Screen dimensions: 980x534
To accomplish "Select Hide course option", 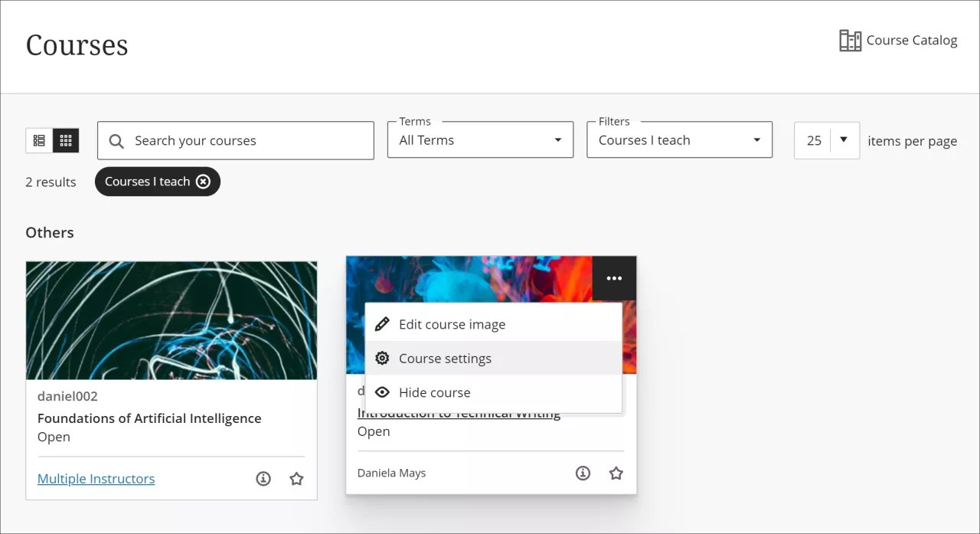I will click(x=434, y=392).
